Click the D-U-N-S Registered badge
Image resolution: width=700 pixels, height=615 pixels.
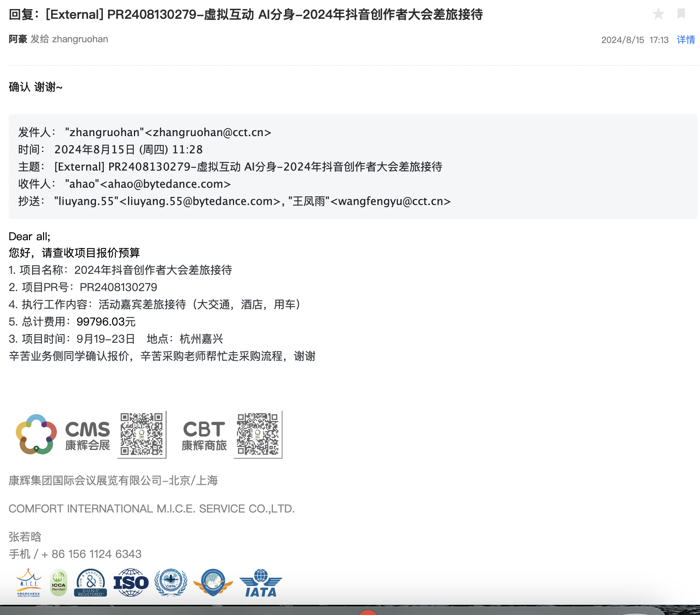(x=90, y=583)
